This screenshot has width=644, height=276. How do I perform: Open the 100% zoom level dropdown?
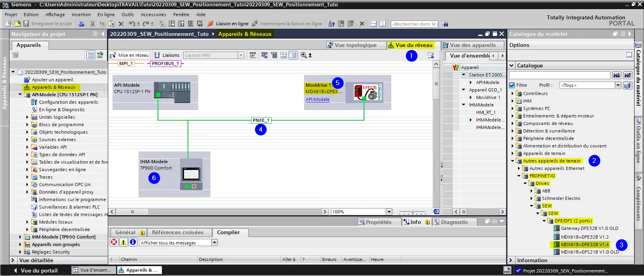(389, 212)
